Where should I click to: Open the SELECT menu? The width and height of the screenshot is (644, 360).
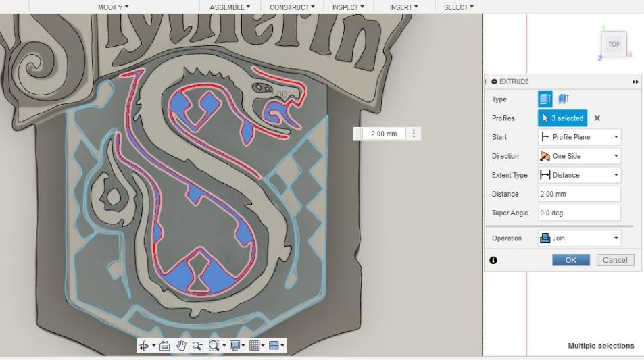458,7
